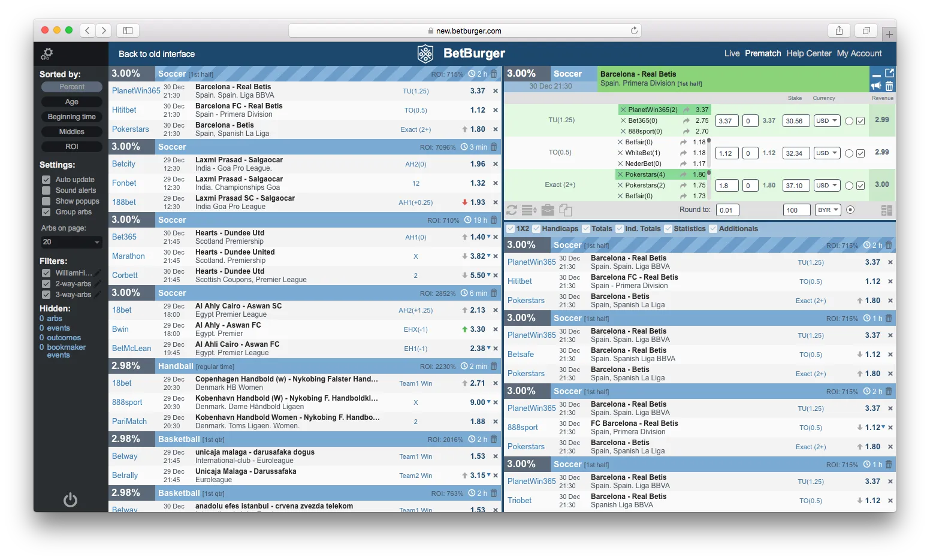This screenshot has width=930, height=560.
Task: Sort arbs by the ROI button
Action: tap(72, 147)
